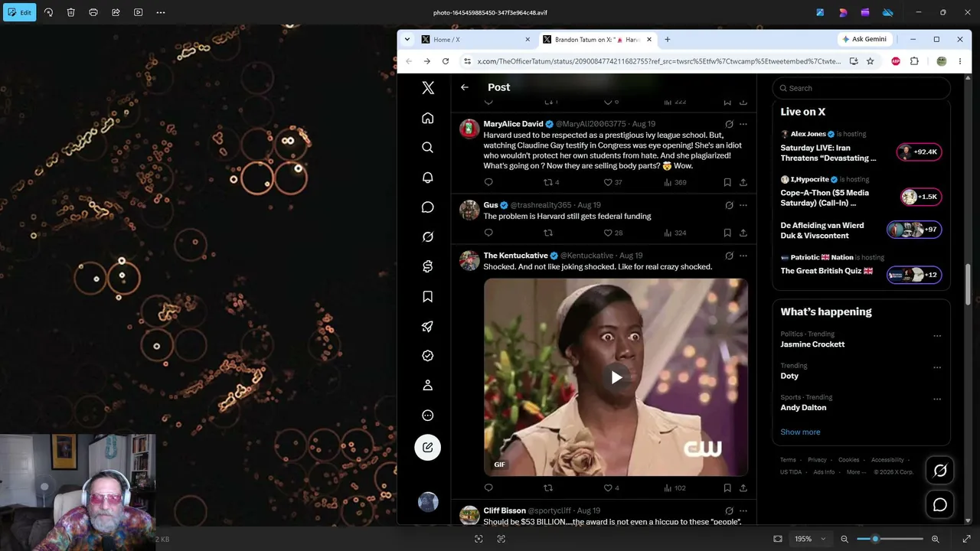This screenshot has width=980, height=551.
Task: Print the image from Photos toolbar
Action: click(x=93, y=12)
